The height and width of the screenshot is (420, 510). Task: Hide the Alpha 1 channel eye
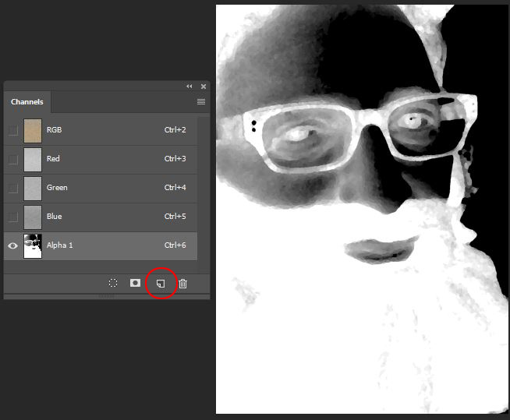(13, 245)
